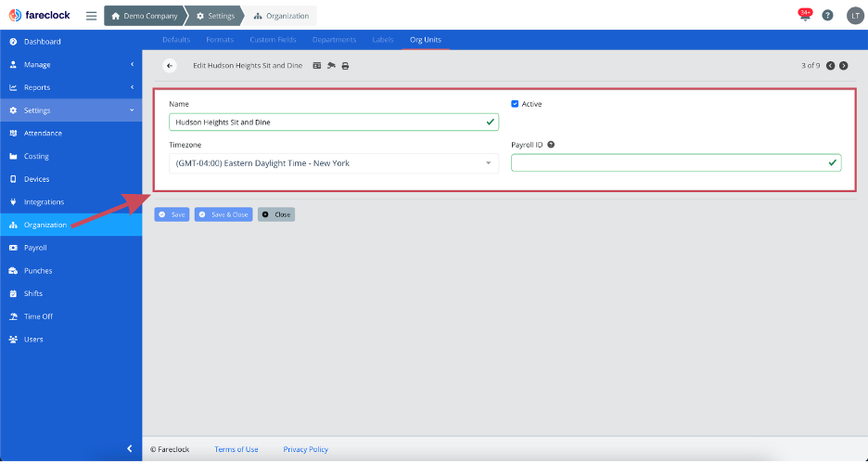Click the Costing folder icon
This screenshot has width=868, height=464.
(13, 156)
